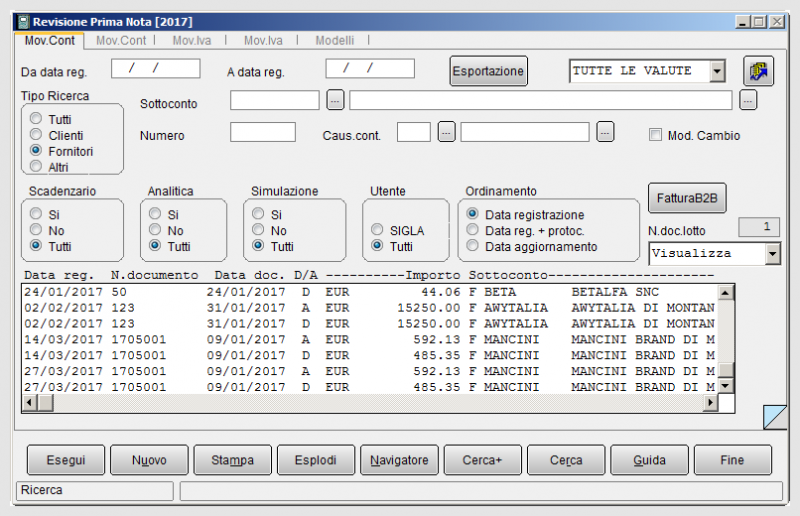Open Sottoconto description lookup ellipsis button
The width and height of the screenshot is (800, 516).
point(748,101)
